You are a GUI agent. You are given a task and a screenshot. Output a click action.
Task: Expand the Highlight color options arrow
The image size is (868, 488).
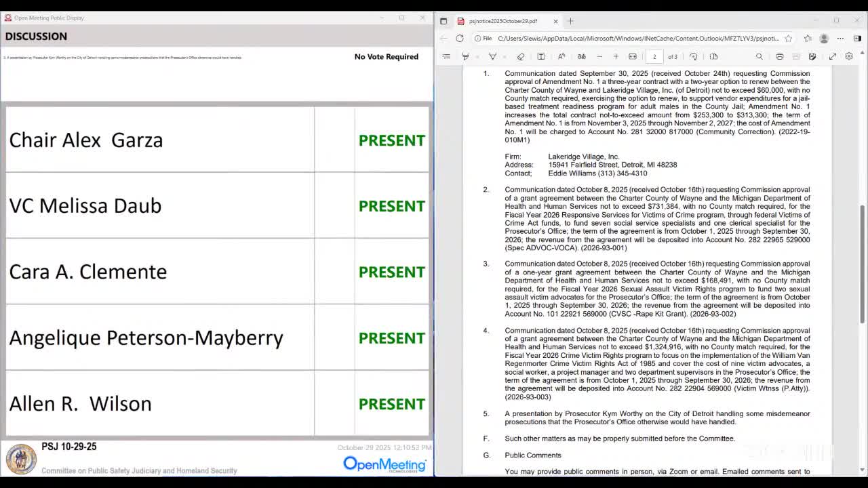point(477,56)
